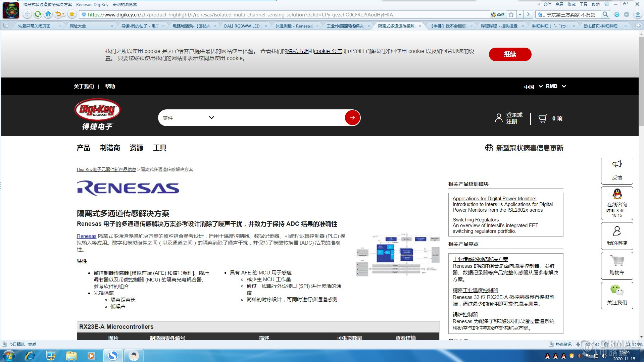
Task: Open the 锅炉控制器 link
Action: (465, 314)
